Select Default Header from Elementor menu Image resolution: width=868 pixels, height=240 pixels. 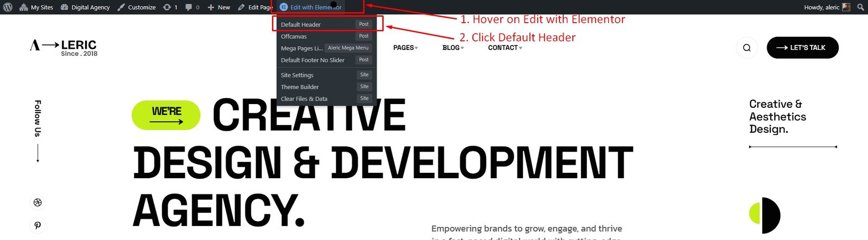click(301, 24)
